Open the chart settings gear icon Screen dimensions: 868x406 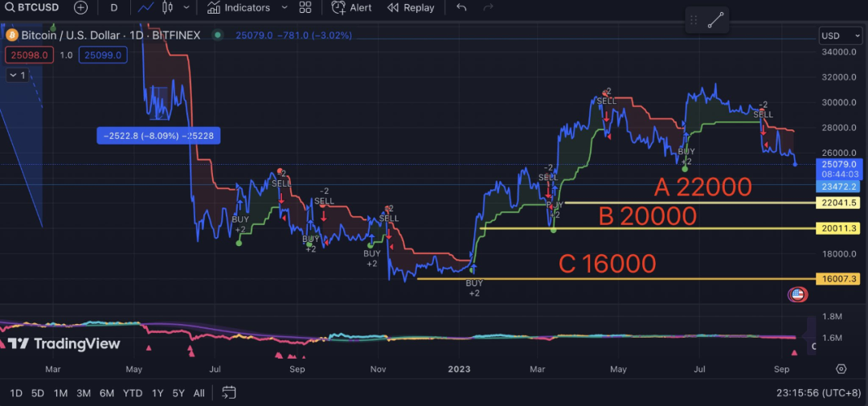coord(841,369)
